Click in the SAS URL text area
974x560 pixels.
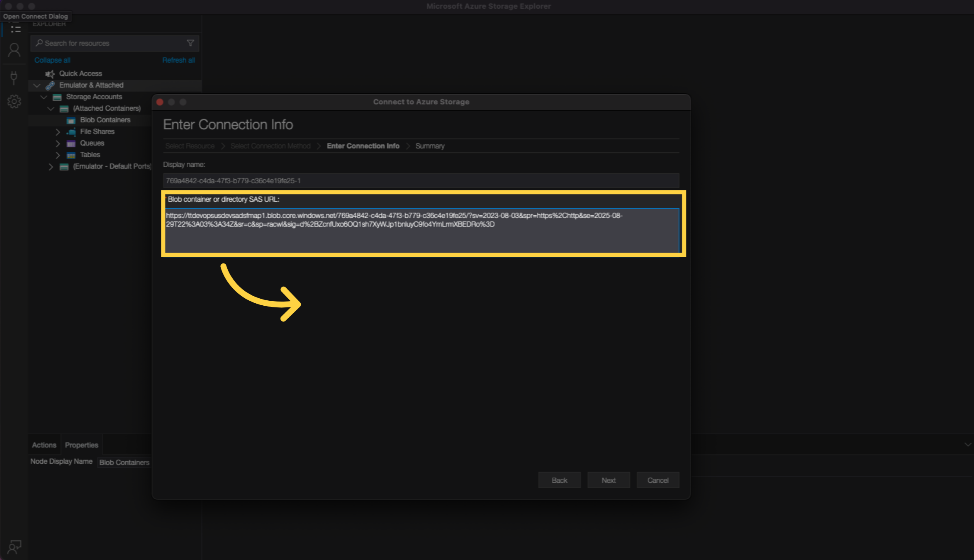click(x=422, y=230)
